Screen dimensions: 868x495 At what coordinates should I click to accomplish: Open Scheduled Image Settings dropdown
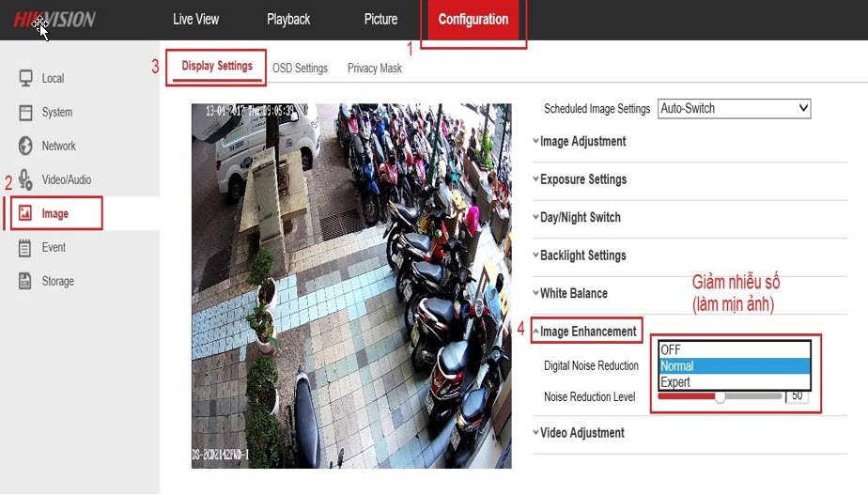[x=734, y=109]
